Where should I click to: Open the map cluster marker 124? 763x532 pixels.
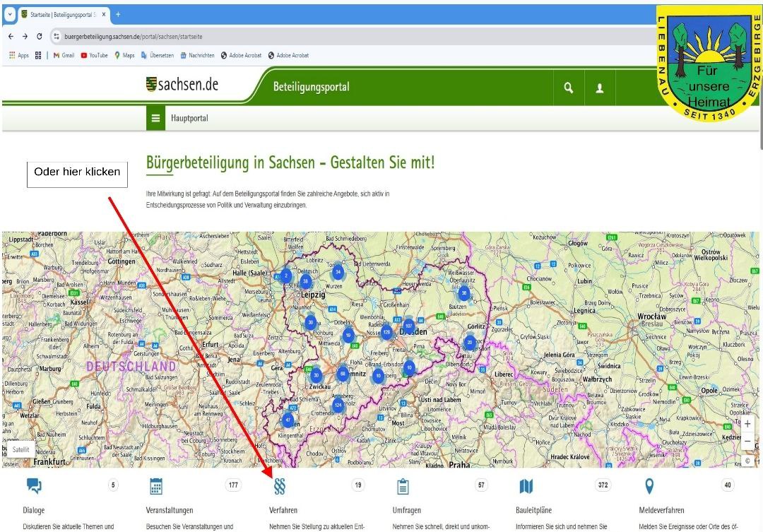point(338,405)
